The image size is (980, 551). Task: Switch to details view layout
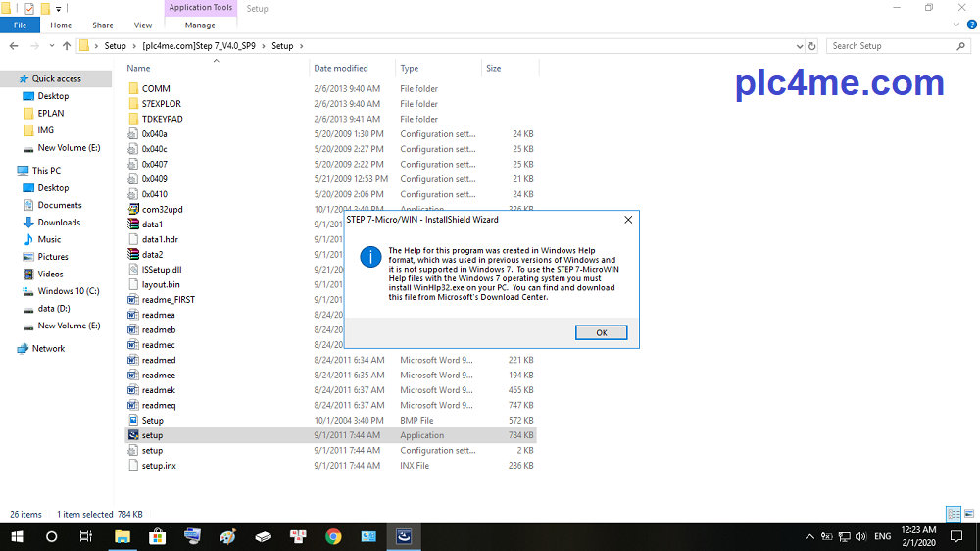point(953,514)
